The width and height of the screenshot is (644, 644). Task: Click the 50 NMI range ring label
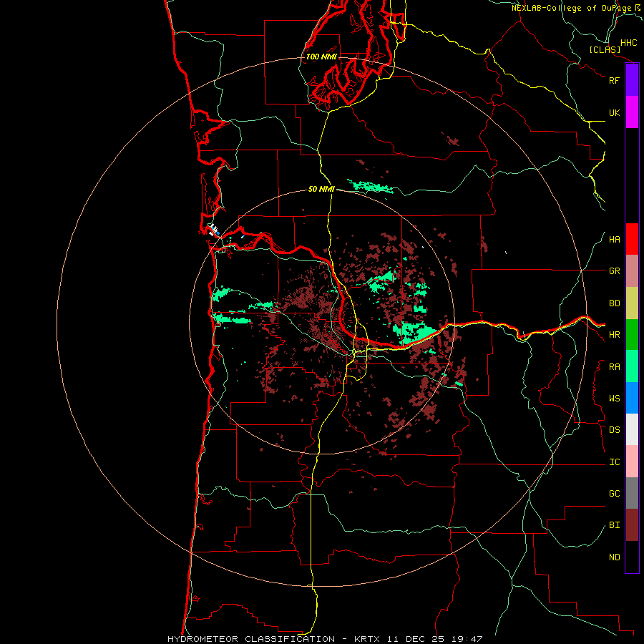click(321, 189)
